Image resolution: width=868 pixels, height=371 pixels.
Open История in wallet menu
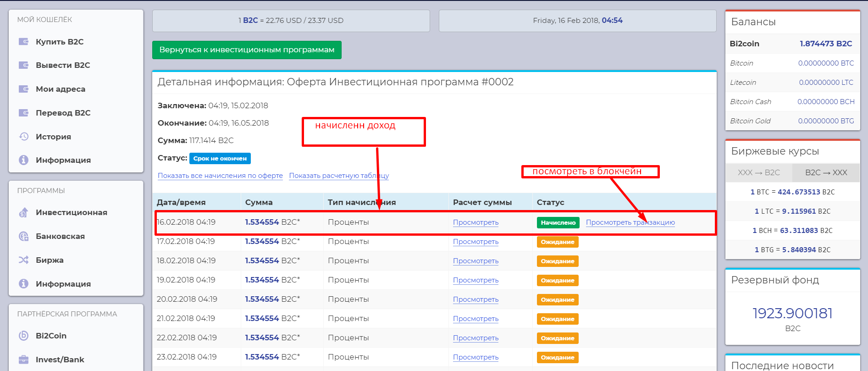coord(53,137)
